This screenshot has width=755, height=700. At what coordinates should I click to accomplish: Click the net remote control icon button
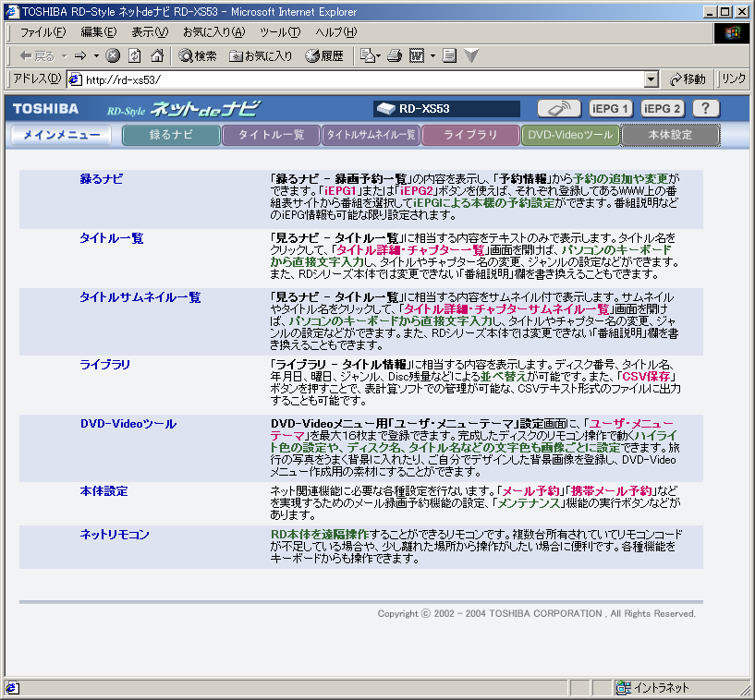(559, 109)
